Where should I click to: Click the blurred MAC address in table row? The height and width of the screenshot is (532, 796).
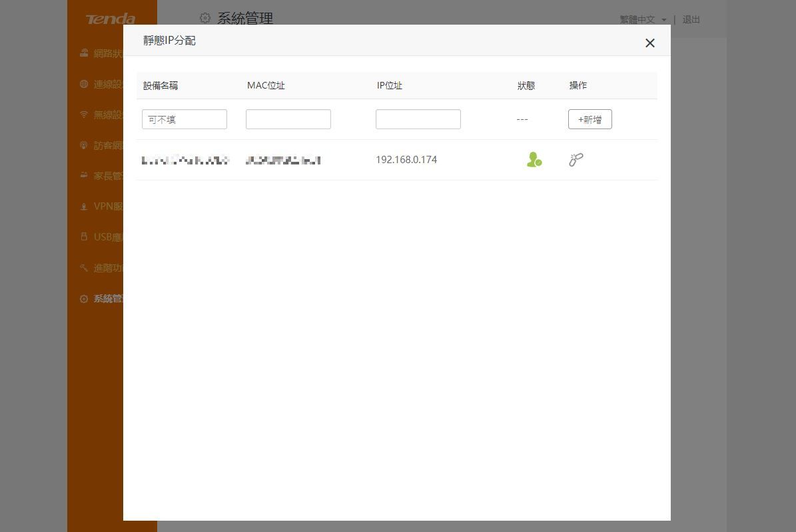click(283, 160)
